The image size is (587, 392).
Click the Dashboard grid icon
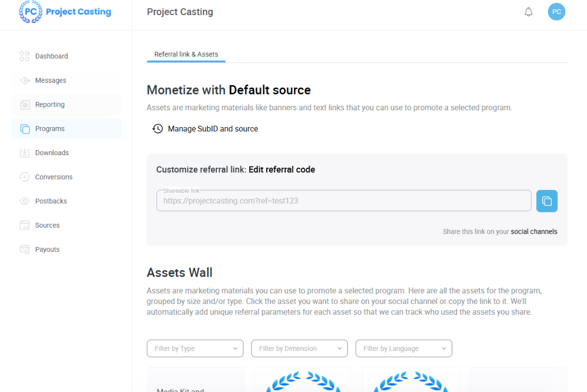point(24,56)
